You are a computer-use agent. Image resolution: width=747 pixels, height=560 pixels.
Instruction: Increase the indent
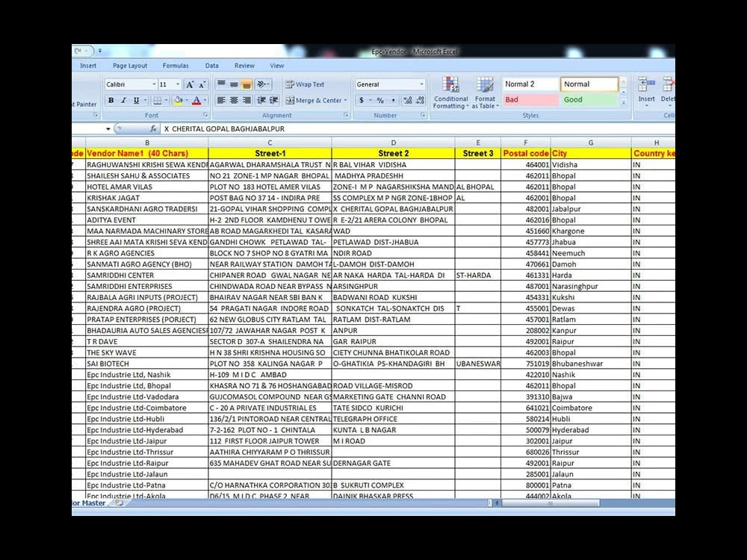coord(274,101)
